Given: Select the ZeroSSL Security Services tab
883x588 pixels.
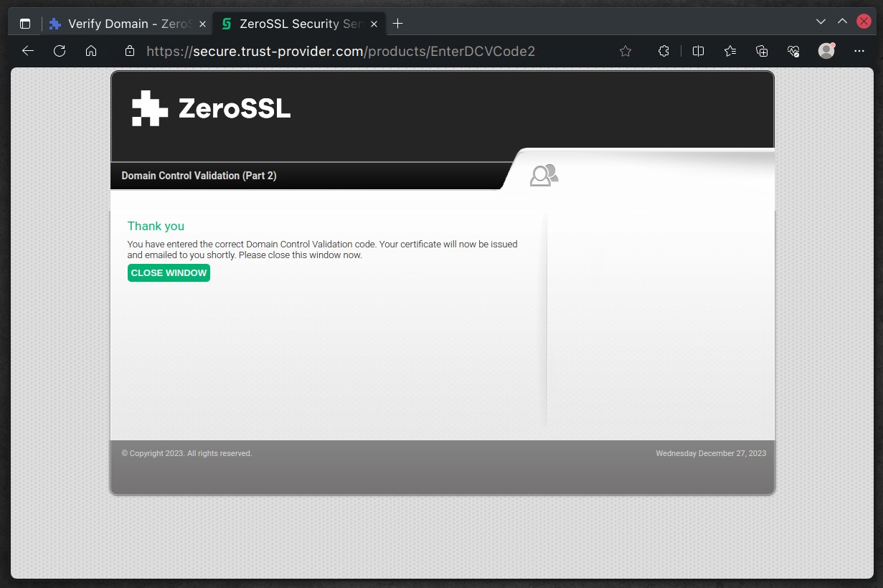Looking at the screenshot, I should [301, 24].
